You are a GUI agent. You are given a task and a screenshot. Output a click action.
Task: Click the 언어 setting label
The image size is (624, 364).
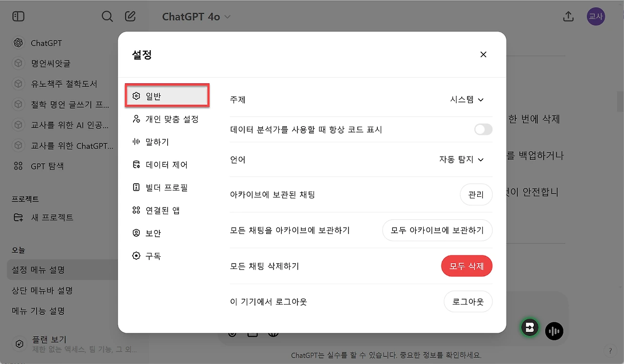click(237, 159)
